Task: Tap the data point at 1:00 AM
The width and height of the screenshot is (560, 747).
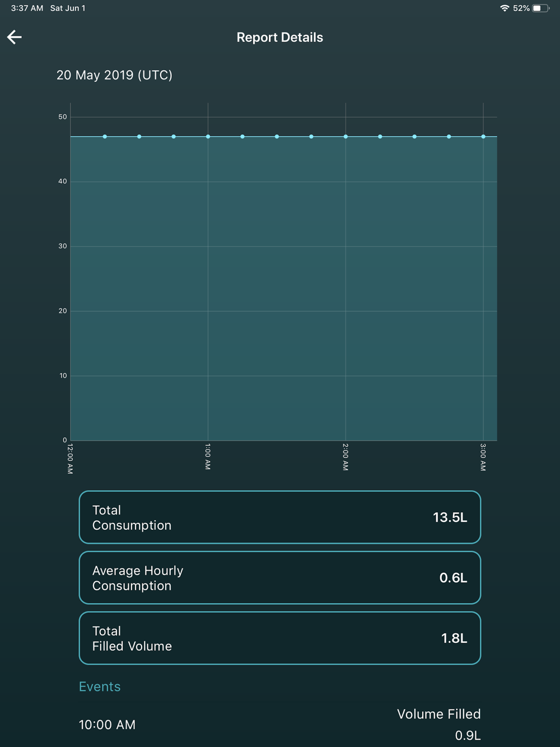Action: pos(208,137)
